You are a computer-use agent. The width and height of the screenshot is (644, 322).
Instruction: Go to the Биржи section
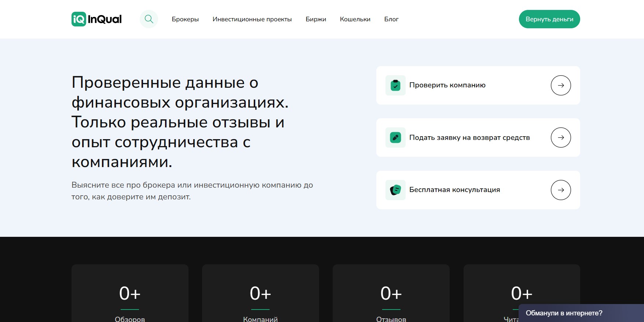(x=316, y=19)
